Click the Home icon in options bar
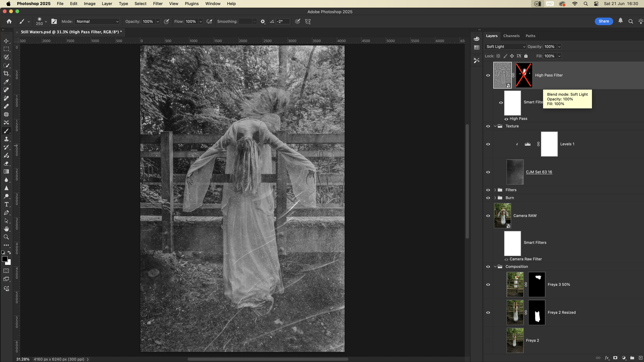Viewport: 644px width, 362px height. point(9,22)
